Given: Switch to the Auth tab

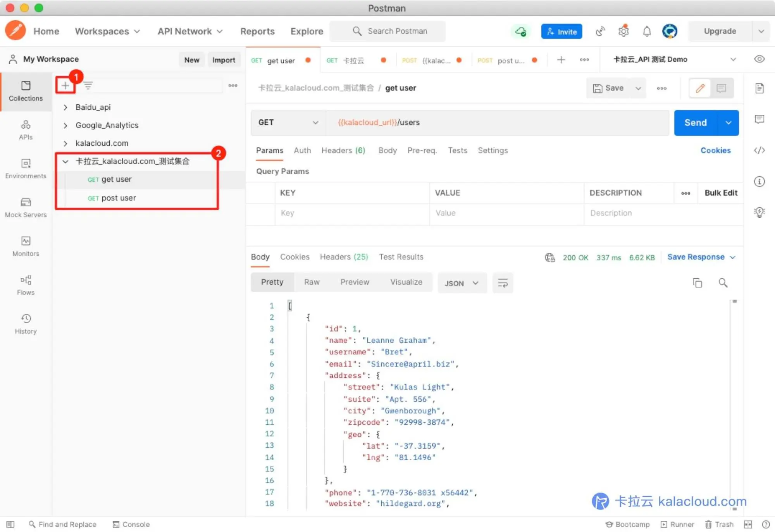Looking at the screenshot, I should tap(302, 150).
